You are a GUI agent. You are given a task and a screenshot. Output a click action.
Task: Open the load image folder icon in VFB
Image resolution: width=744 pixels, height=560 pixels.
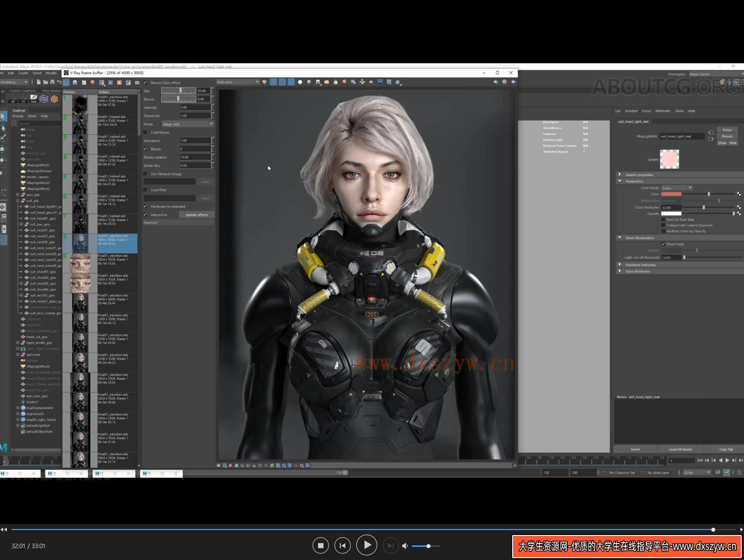(x=327, y=82)
